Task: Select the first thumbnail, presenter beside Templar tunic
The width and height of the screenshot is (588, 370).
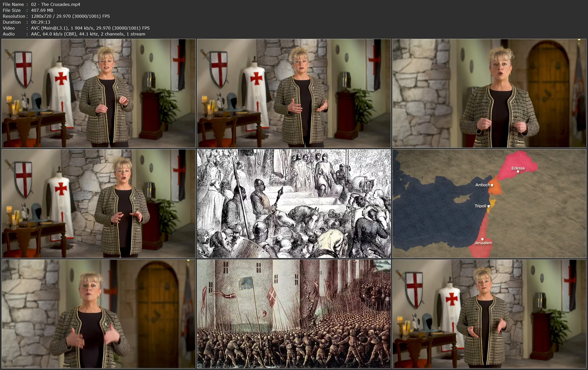Action: tap(99, 93)
